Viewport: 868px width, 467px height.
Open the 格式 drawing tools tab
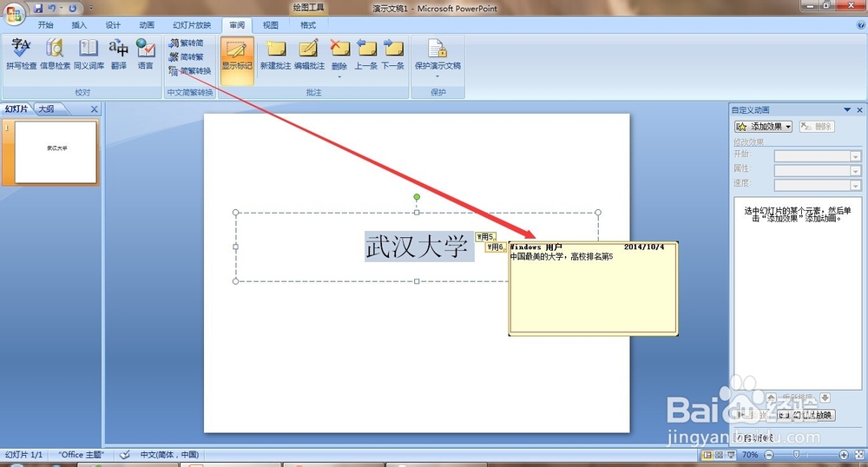[x=308, y=25]
